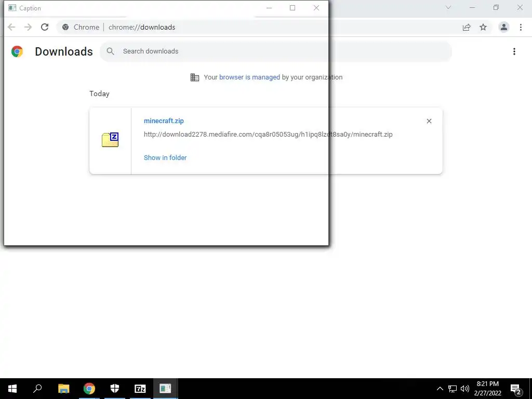The image size is (532, 399).
Task: Click the browser back arrow
Action: pos(11,27)
